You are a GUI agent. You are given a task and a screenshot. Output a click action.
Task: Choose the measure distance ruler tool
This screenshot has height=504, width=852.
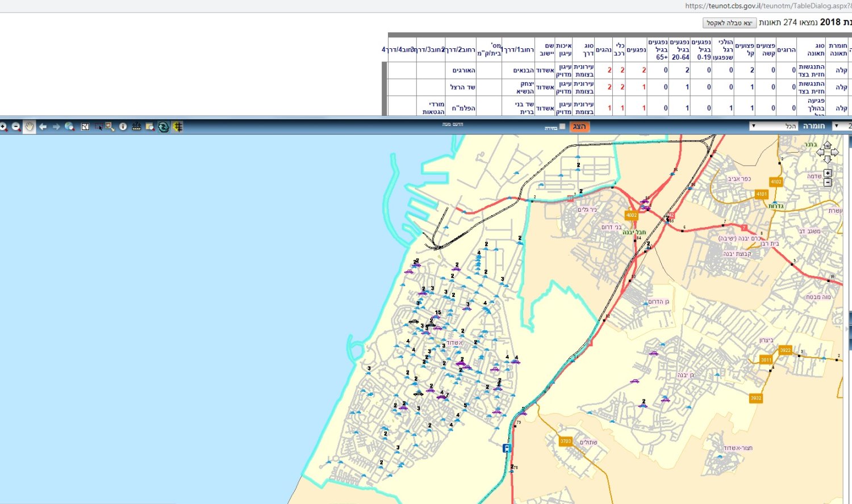click(x=136, y=127)
